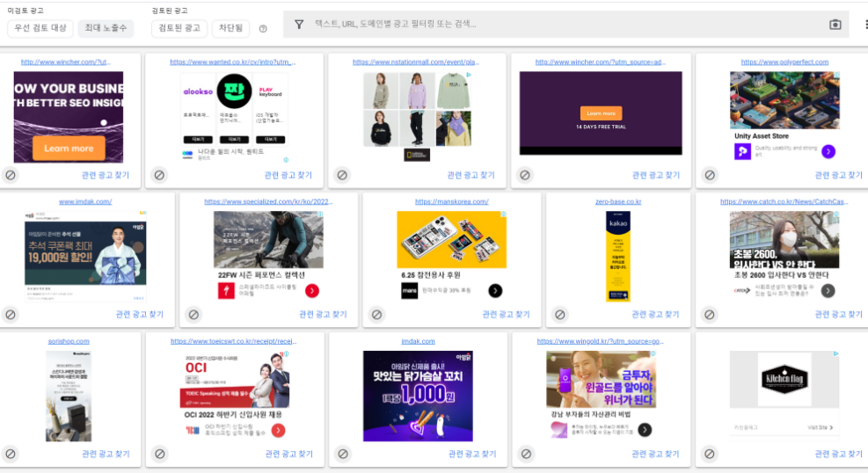Click the 닭가슴살 꼬치 1,000원 ad image
868x473 pixels.
(418, 397)
